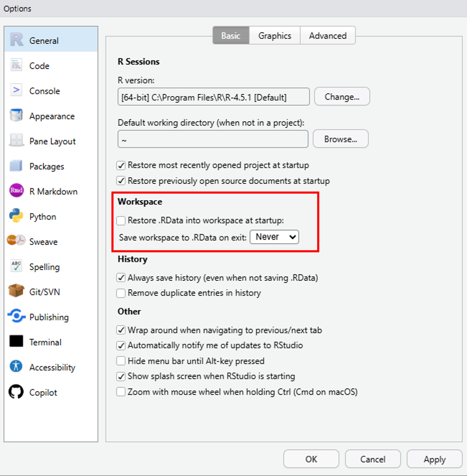Open the Python settings icon
This screenshot has width=467, height=476.
coord(16,216)
